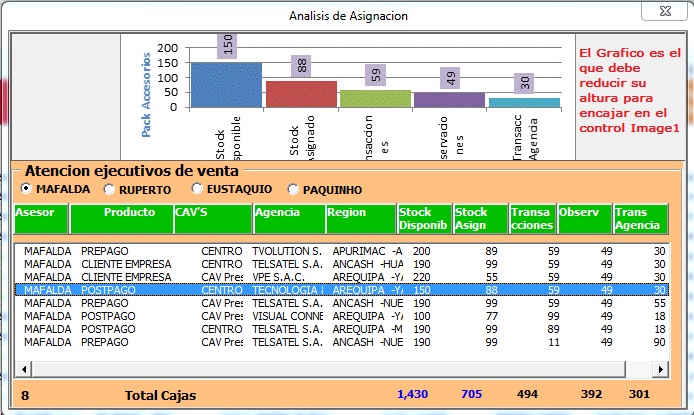Click the value 11 in Transacciones column

554,342
